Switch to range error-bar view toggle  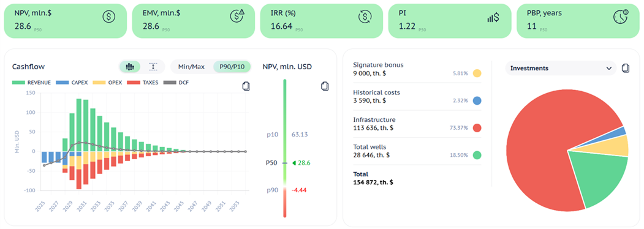pos(153,67)
